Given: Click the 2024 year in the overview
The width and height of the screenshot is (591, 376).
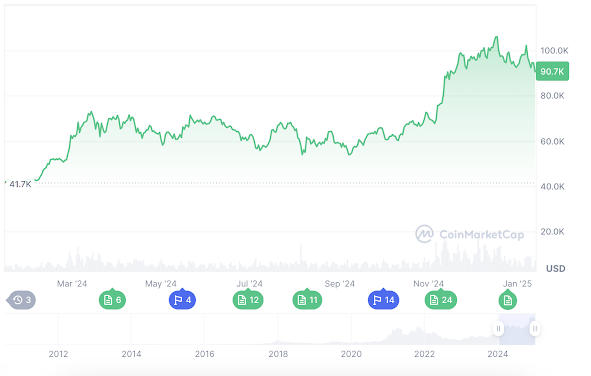Looking at the screenshot, I should coord(498,354).
